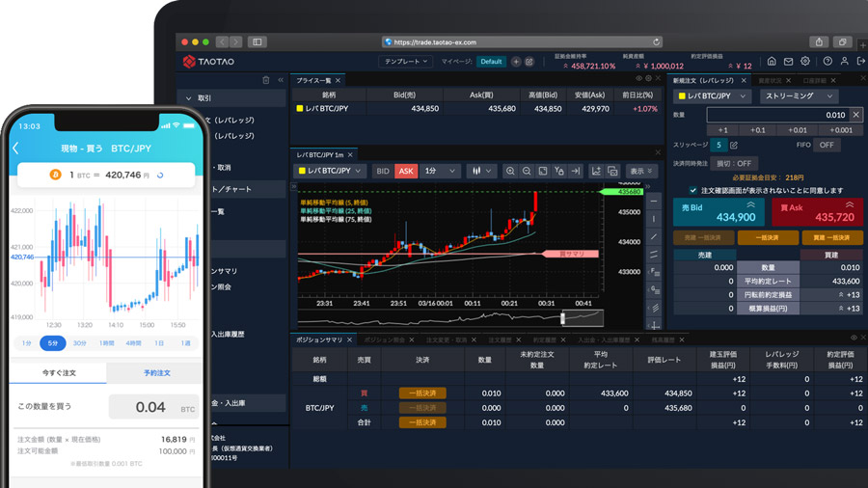Go back on the phone screen
Image resolution: width=868 pixels, height=488 pixels.
[x=16, y=148]
